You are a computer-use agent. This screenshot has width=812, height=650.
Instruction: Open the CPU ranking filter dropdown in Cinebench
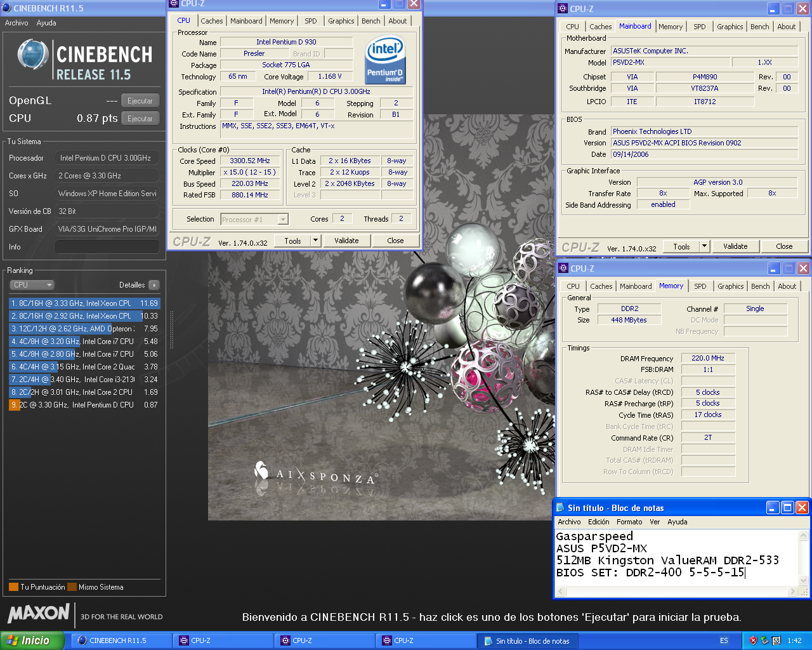(x=32, y=285)
